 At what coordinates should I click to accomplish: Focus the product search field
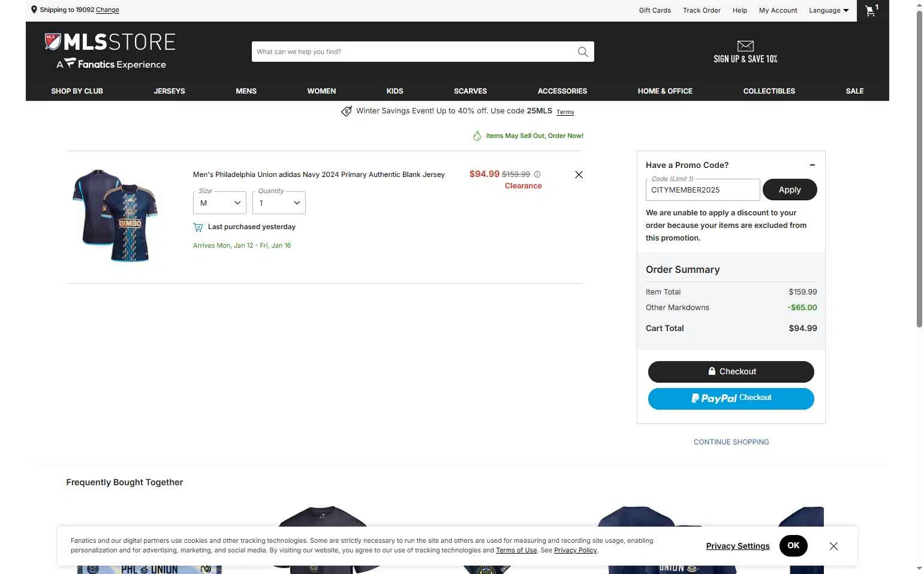pyautogui.click(x=414, y=52)
